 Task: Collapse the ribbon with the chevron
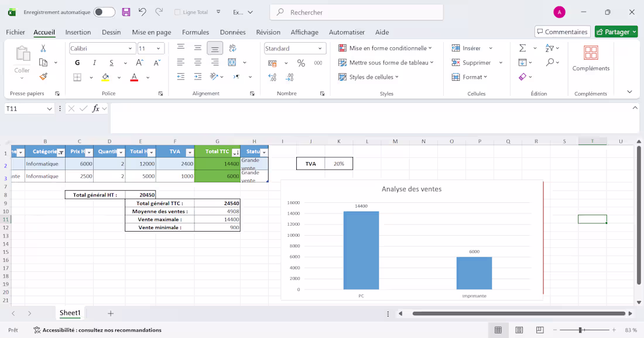click(x=629, y=92)
